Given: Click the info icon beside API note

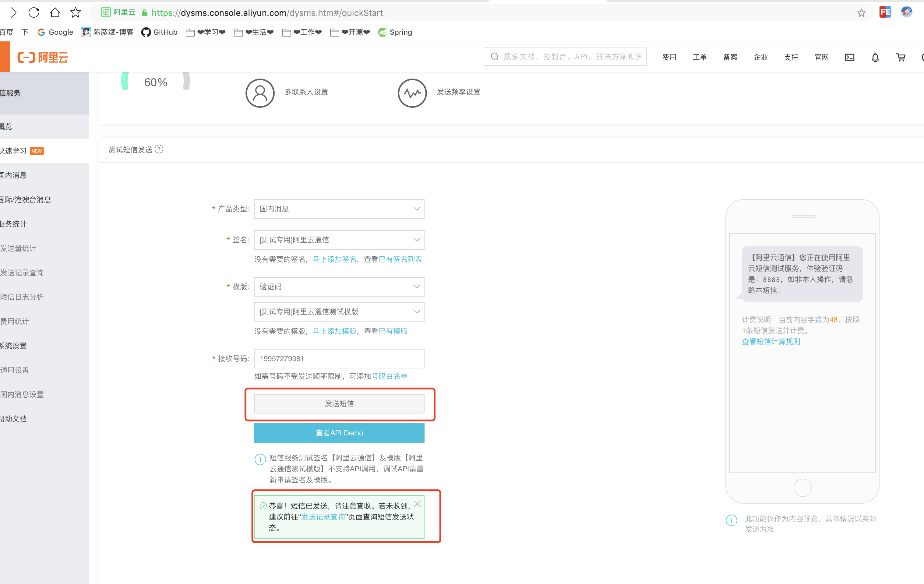Looking at the screenshot, I should (x=260, y=459).
